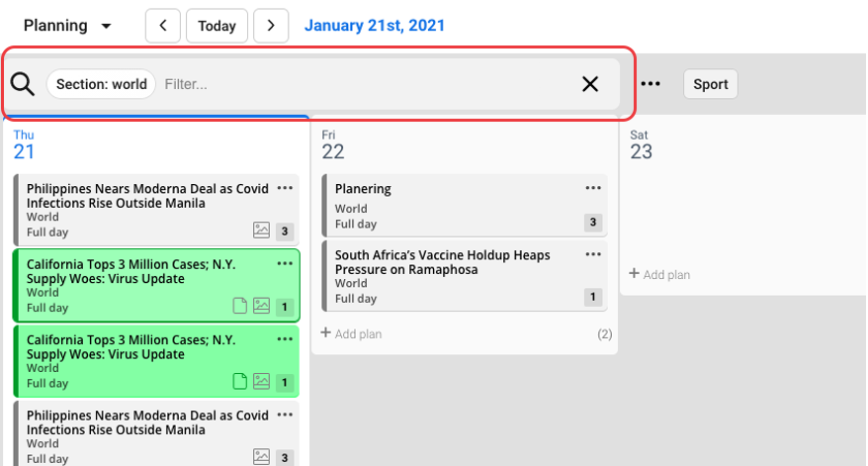Open the three-dot menu beside Sport
The image size is (868, 466).
pos(651,84)
